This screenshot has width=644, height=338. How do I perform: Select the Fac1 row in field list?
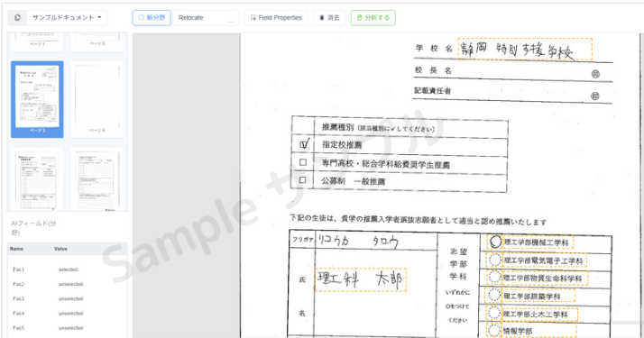[x=68, y=269]
